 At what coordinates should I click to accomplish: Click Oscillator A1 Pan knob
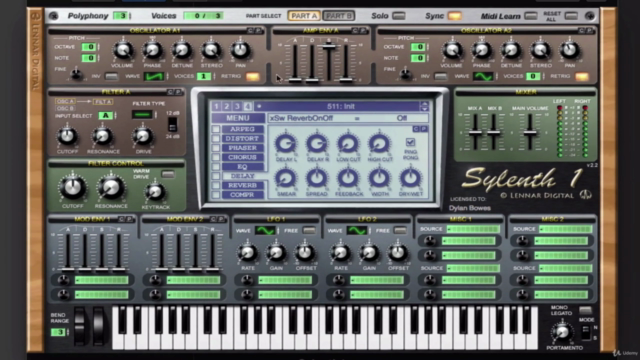coord(240,51)
